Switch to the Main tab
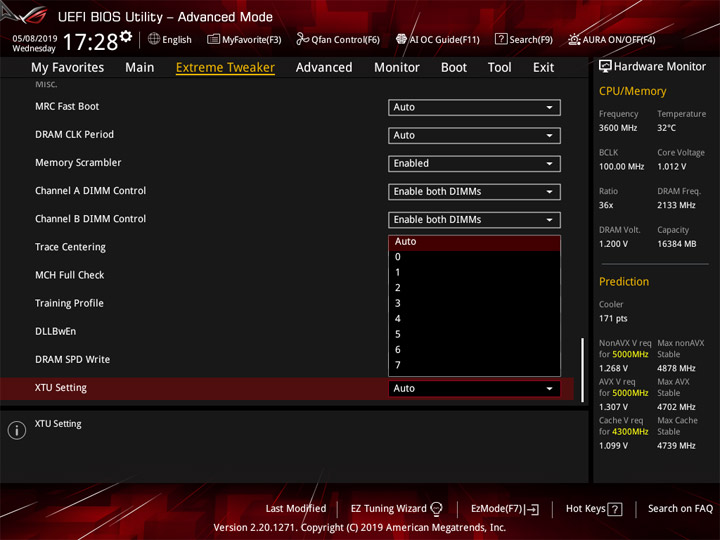Image resolution: width=720 pixels, height=540 pixels. 140,68
